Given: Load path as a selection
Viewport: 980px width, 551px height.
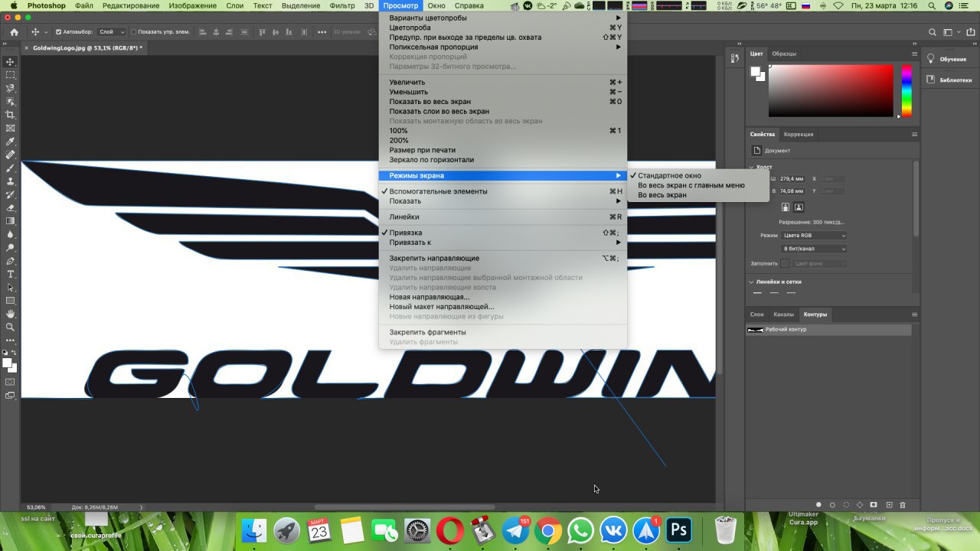Looking at the screenshot, I should pyautogui.click(x=846, y=505).
